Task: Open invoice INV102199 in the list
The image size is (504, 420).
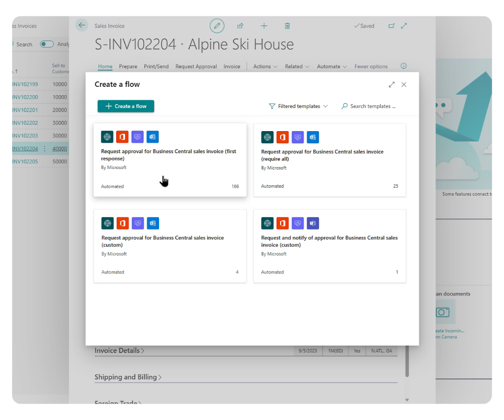Action: (x=25, y=84)
